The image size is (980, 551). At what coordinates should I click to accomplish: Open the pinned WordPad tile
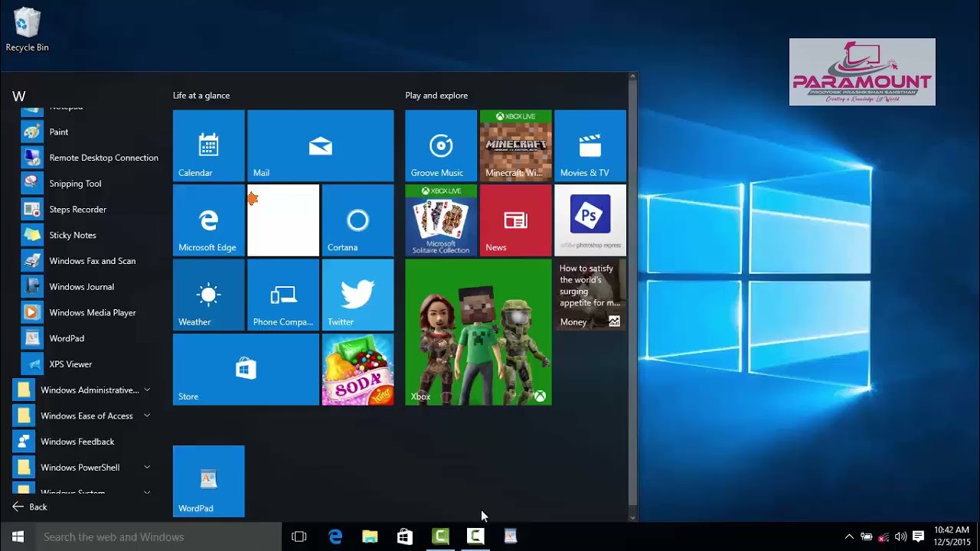click(208, 481)
